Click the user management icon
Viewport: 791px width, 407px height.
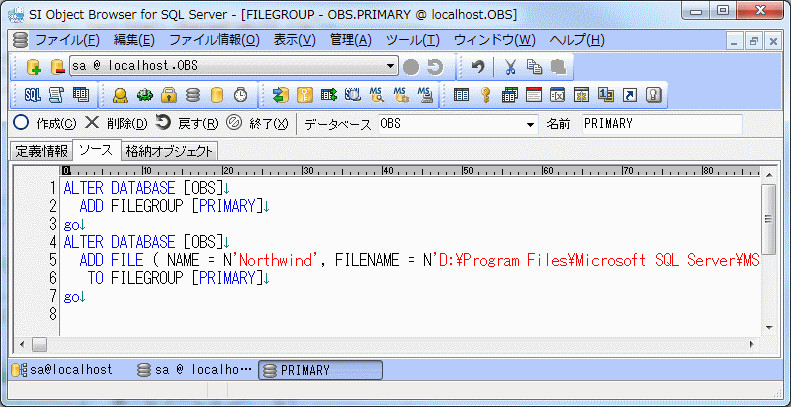click(120, 95)
